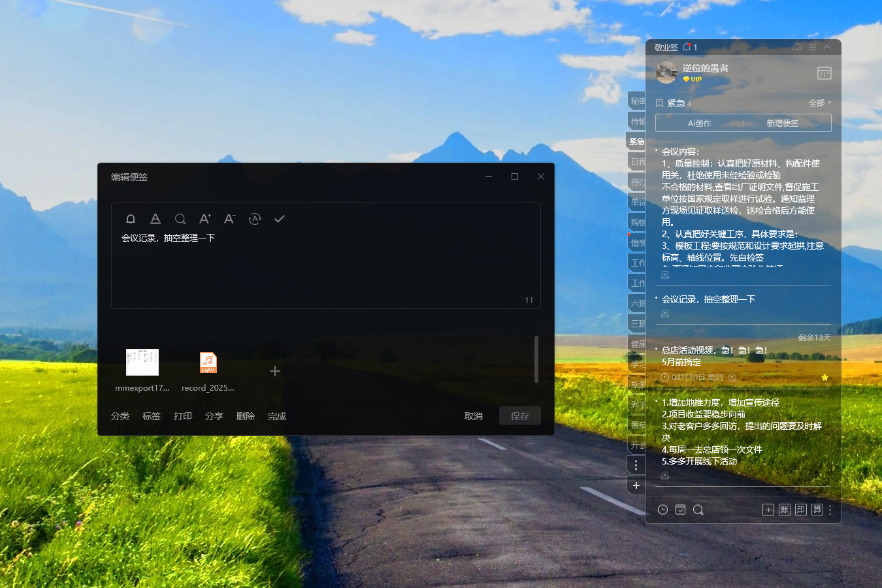Open the 账 accounting icon at bottom panel
This screenshot has width=882, height=588.
pos(784,509)
